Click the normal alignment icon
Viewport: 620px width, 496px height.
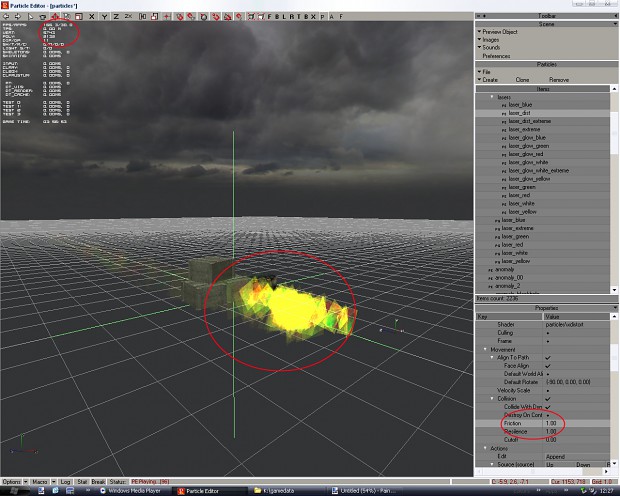pos(204,17)
